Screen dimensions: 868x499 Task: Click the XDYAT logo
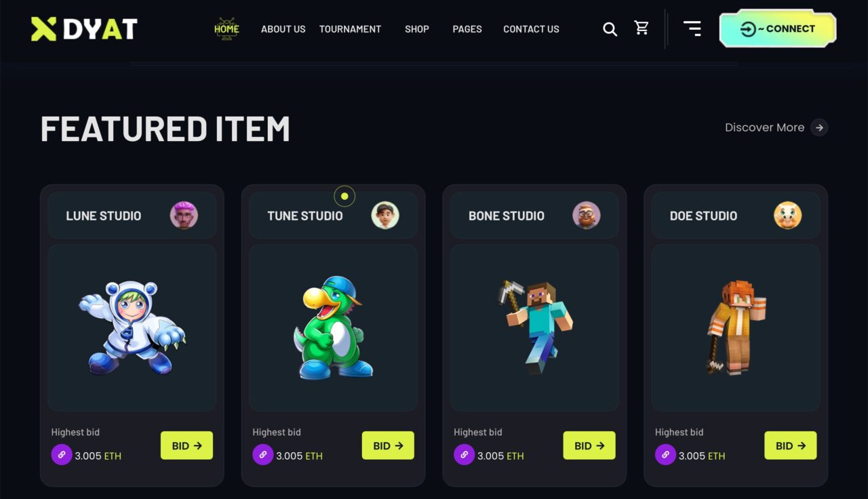(84, 28)
